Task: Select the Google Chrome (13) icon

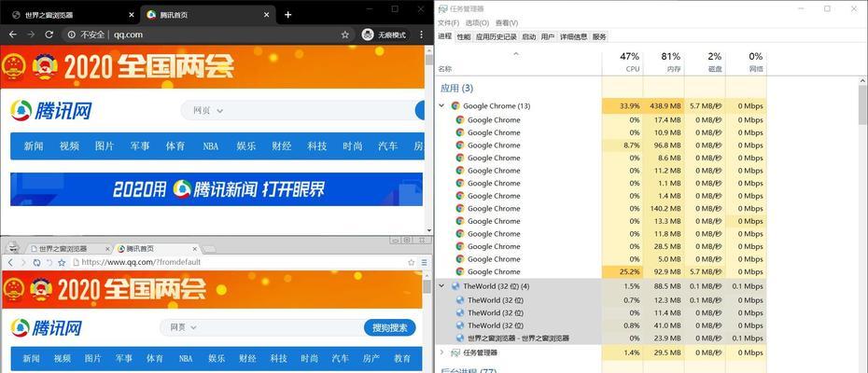Action: point(455,105)
